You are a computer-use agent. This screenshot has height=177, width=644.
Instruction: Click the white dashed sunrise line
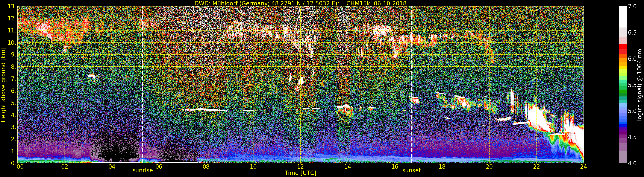(143, 85)
